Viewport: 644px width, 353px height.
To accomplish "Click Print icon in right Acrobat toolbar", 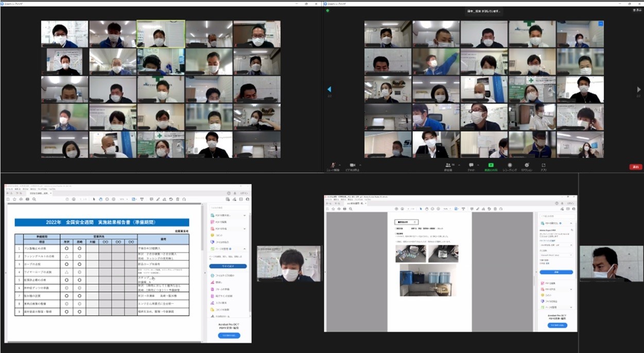I will (344, 209).
